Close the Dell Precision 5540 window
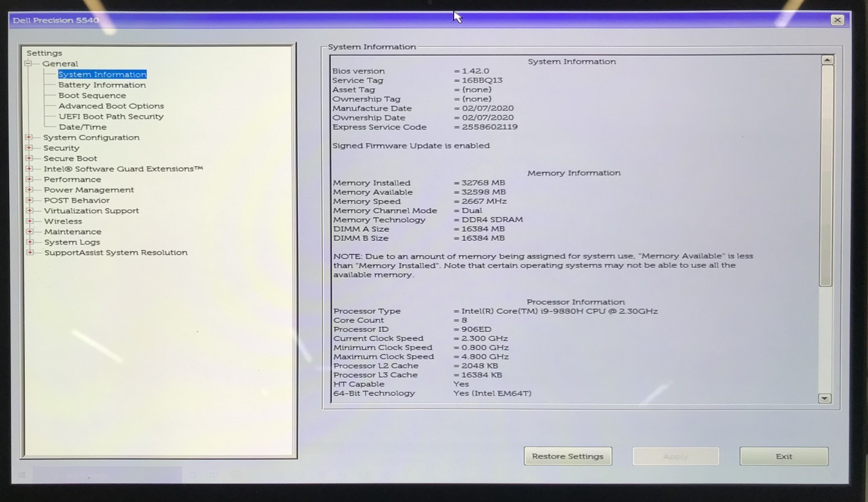The image size is (868, 502). [x=837, y=20]
